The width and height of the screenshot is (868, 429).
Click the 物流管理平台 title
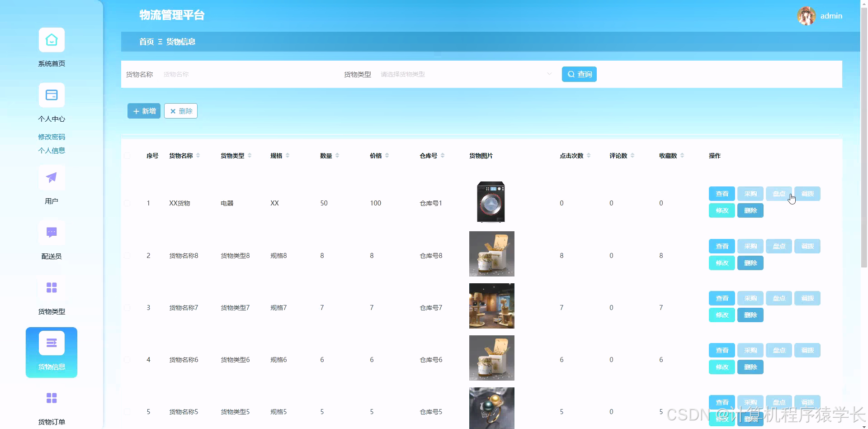click(x=172, y=15)
